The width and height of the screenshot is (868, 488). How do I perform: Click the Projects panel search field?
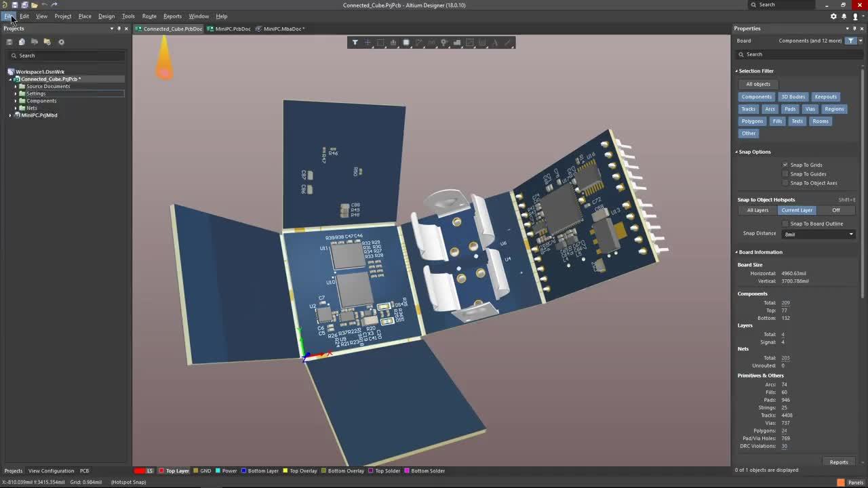pos(68,56)
